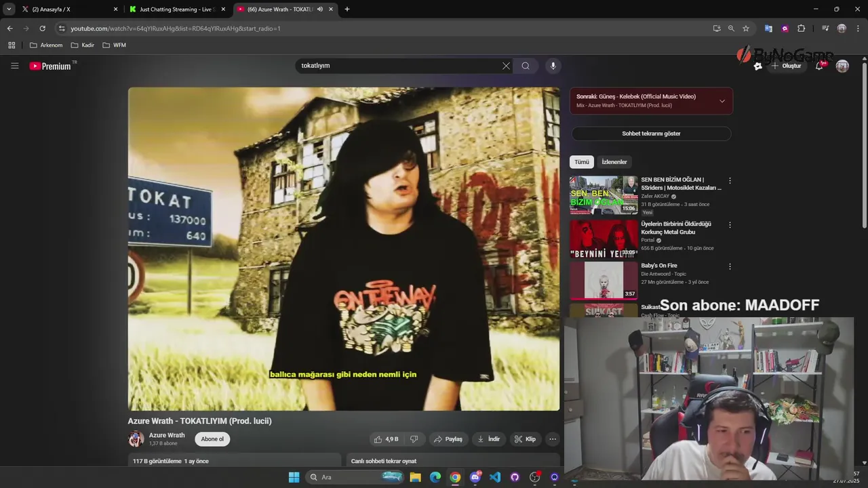868x488 pixels.
Task: Dislike the video with thumbs down
Action: [414, 439]
